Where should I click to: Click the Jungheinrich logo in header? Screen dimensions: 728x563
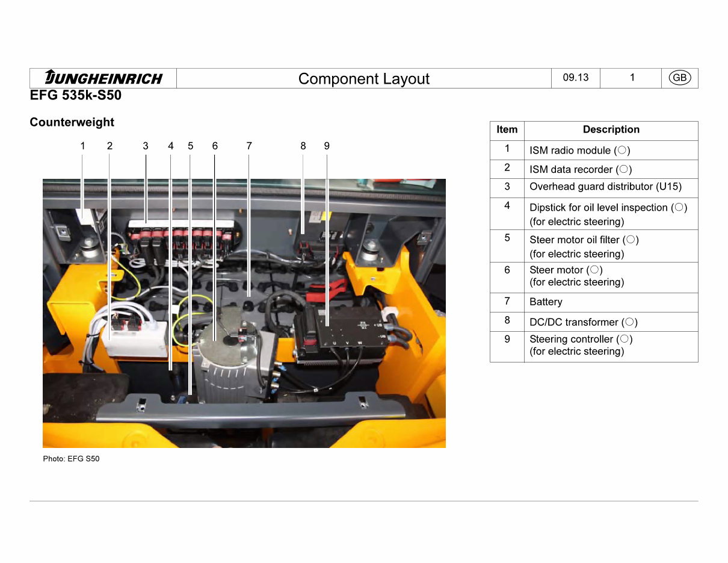(x=103, y=78)
